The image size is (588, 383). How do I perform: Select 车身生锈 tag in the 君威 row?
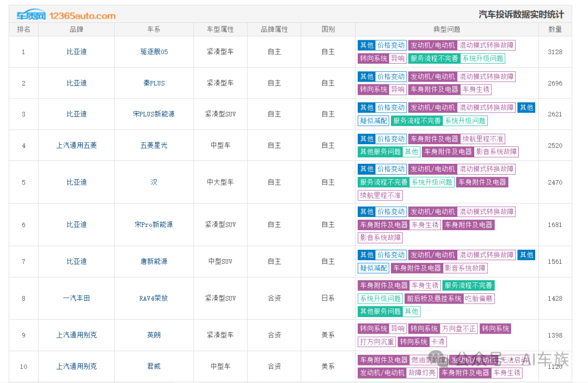[x=507, y=373]
